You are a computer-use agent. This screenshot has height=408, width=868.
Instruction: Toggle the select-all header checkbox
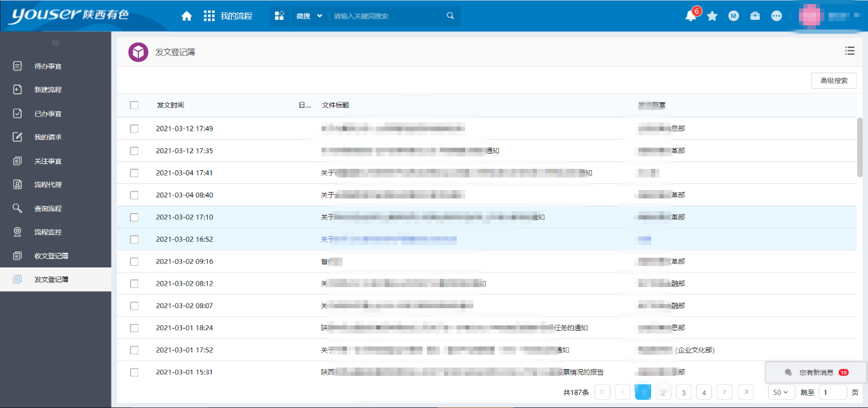134,105
